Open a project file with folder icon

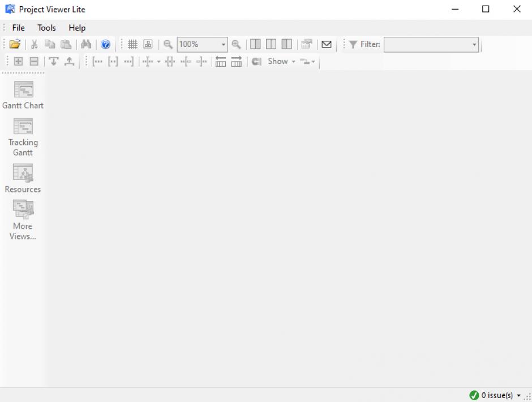click(x=15, y=44)
